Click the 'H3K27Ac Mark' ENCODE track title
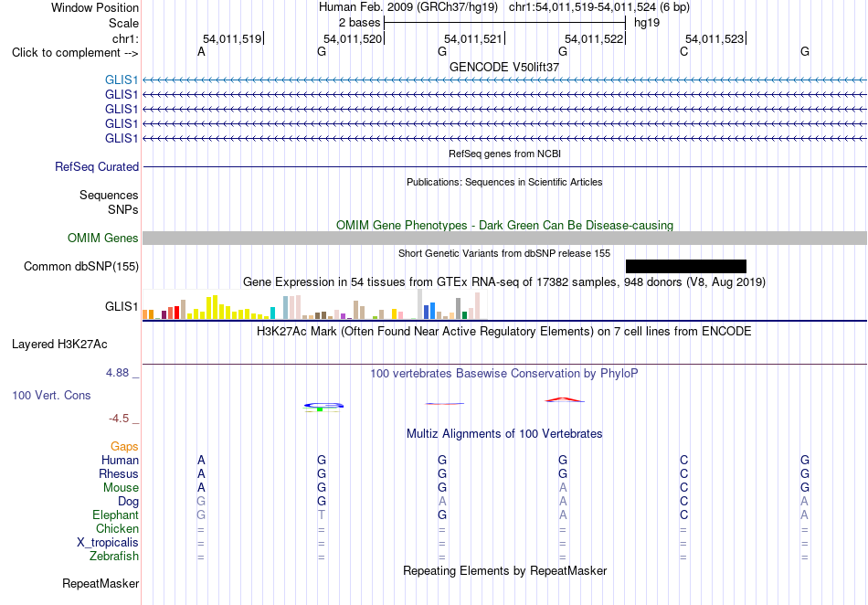This screenshot has width=868, height=605. pyautogui.click(x=504, y=332)
